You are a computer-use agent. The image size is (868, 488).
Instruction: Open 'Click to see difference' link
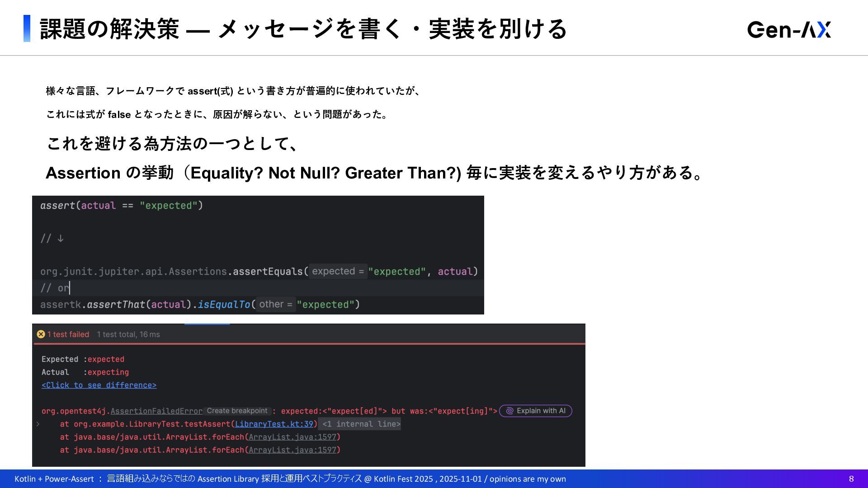(99, 385)
